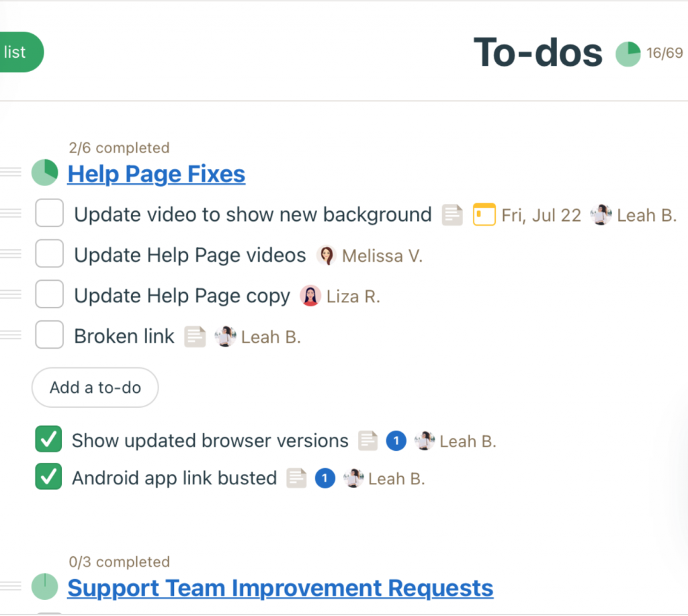Open the notes icon on Android app link busted
The image size is (688, 616).
point(296,478)
